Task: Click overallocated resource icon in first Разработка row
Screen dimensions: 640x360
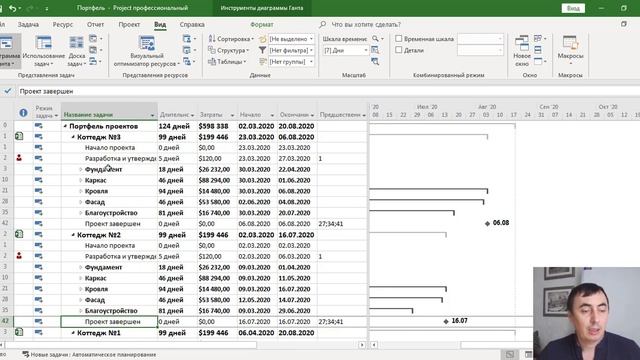Action: [x=19, y=158]
